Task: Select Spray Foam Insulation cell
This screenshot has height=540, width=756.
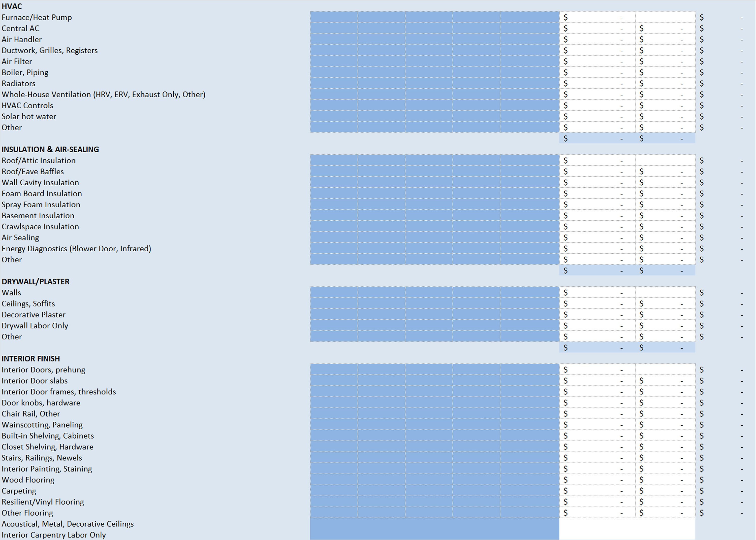Action: [x=41, y=205]
